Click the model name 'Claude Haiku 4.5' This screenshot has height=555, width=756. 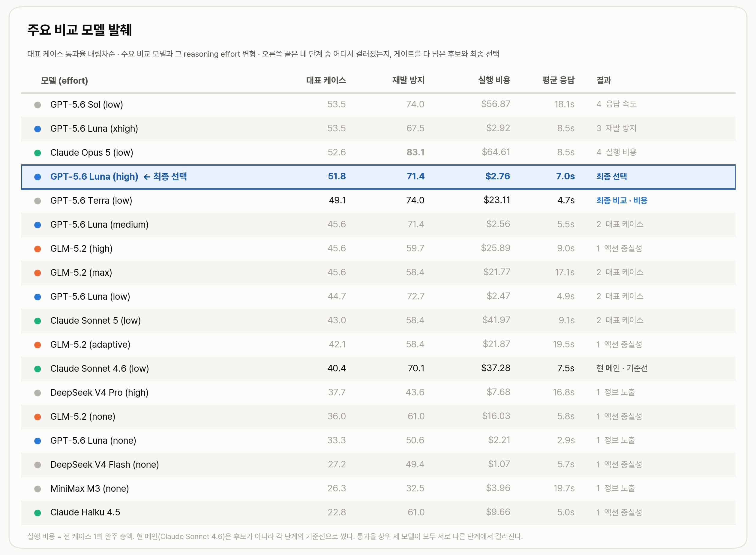85,512
